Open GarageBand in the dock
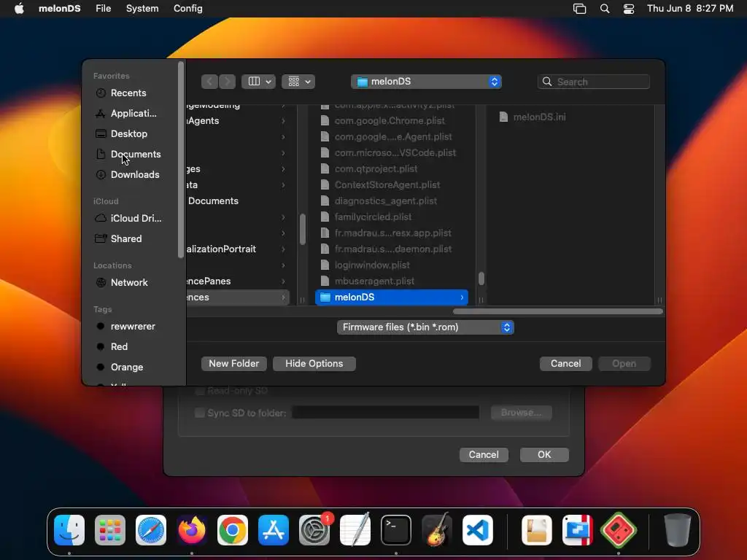This screenshot has width=747, height=560. pos(437,530)
